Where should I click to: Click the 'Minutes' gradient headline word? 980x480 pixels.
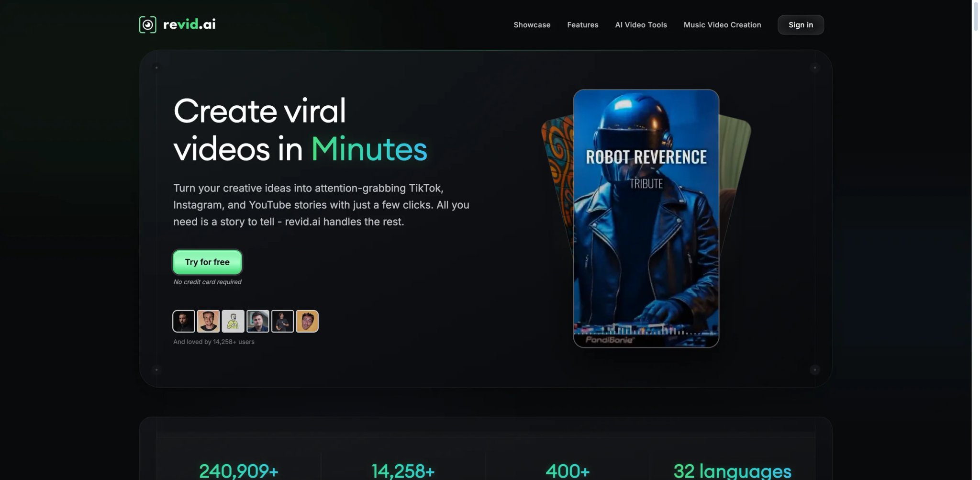click(x=369, y=149)
